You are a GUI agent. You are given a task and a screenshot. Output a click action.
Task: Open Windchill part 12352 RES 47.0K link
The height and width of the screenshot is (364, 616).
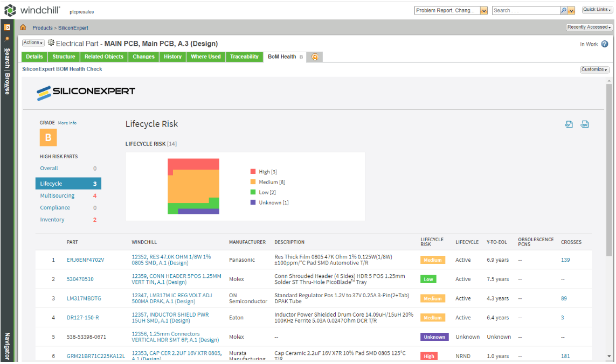pyautogui.click(x=171, y=260)
